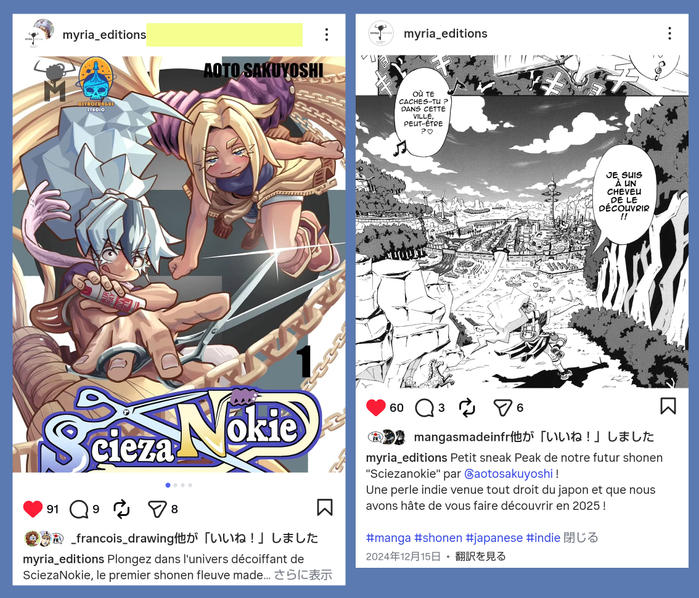Repost the black-and-white manga page post

click(x=467, y=408)
